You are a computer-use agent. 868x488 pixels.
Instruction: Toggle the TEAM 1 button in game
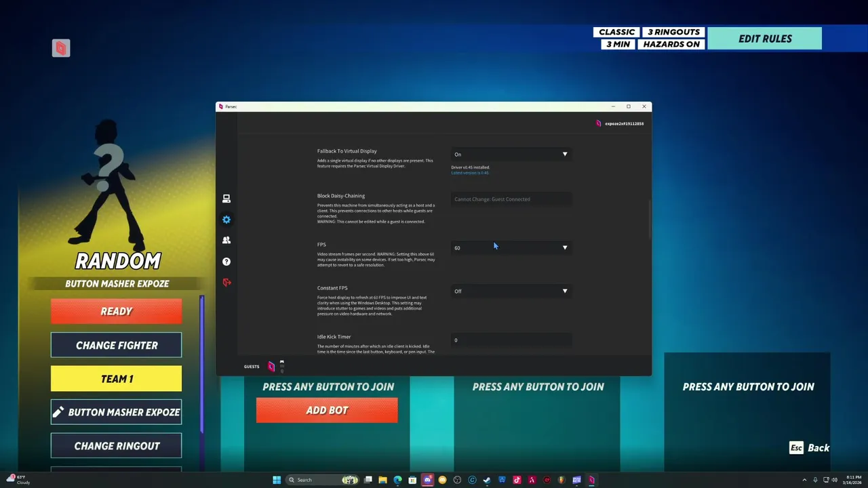[116, 379]
